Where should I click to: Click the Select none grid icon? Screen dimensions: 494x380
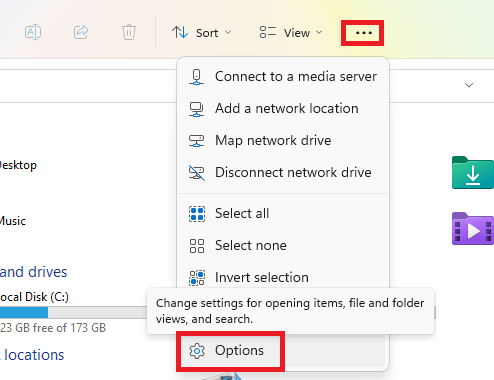coord(197,246)
